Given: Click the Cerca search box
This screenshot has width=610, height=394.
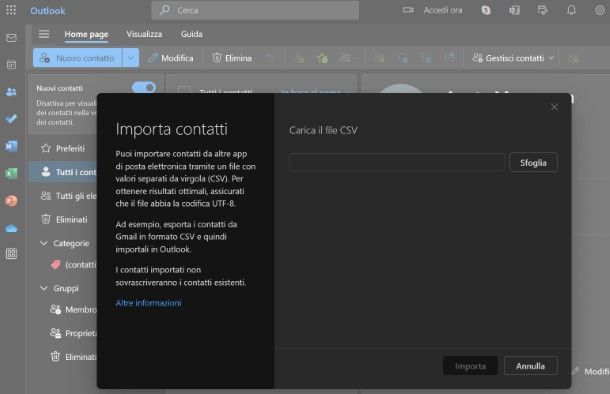Looking at the screenshot, I should click(x=255, y=10).
